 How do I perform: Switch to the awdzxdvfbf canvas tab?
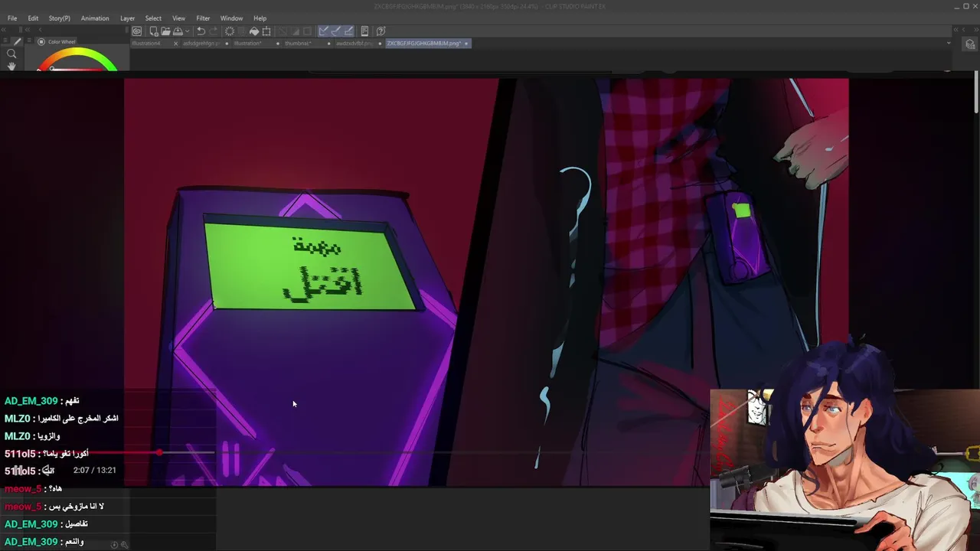click(x=354, y=44)
